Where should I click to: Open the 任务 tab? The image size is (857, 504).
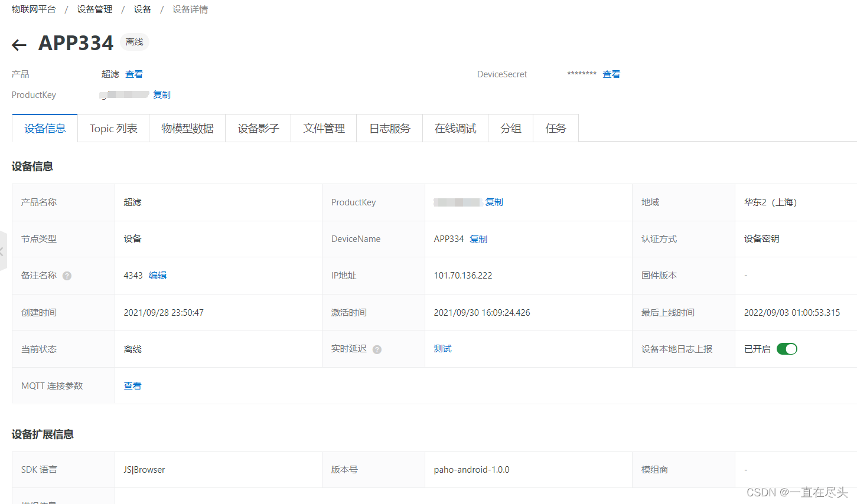point(556,128)
